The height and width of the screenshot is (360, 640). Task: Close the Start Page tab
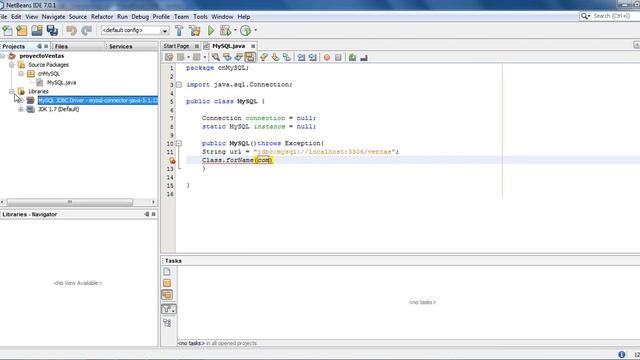197,46
